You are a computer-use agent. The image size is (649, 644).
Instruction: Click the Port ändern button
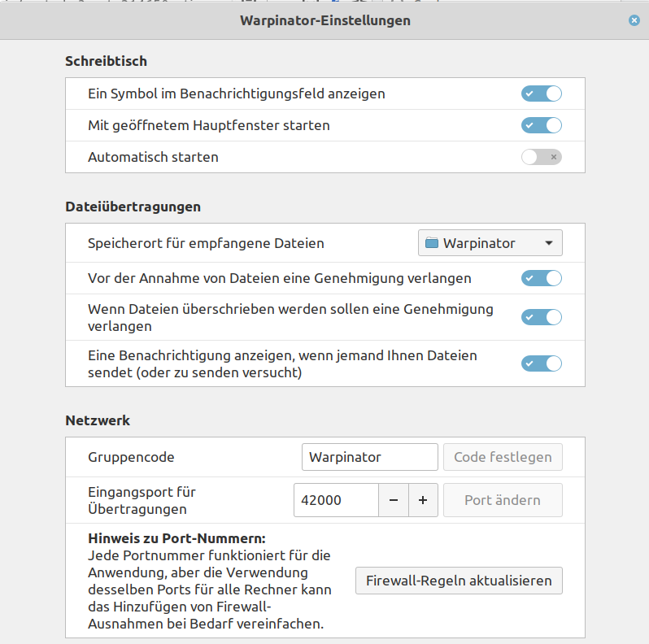click(503, 500)
